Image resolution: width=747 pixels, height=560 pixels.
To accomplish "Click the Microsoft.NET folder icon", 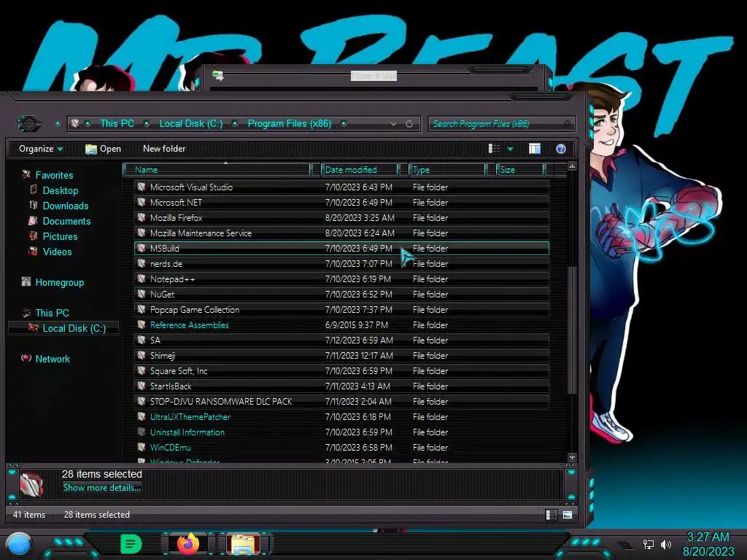I will pyautogui.click(x=142, y=203).
